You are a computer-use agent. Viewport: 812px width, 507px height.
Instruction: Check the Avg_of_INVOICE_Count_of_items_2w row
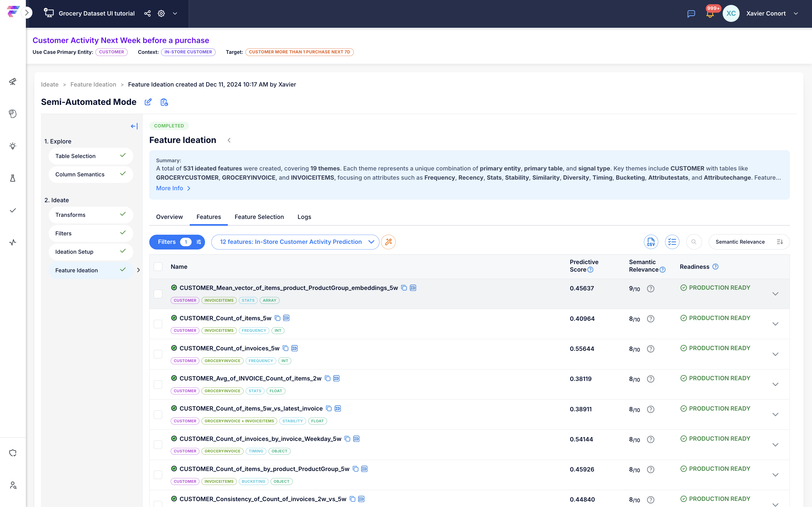pos(158,384)
